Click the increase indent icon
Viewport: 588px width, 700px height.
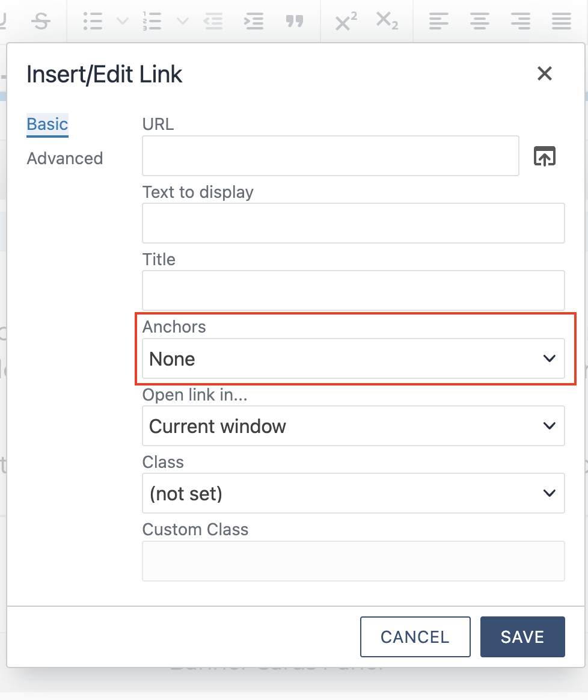tap(254, 21)
